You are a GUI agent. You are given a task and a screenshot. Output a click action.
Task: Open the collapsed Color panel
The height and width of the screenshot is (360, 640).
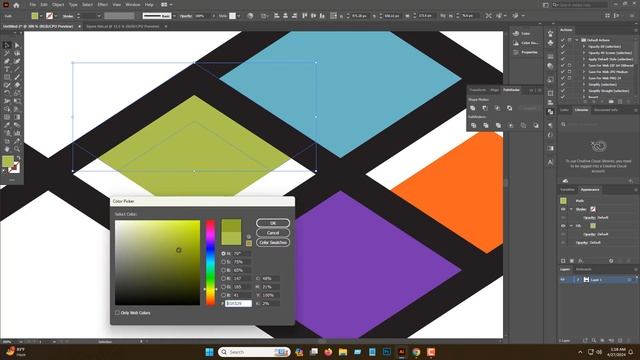pyautogui.click(x=522, y=33)
